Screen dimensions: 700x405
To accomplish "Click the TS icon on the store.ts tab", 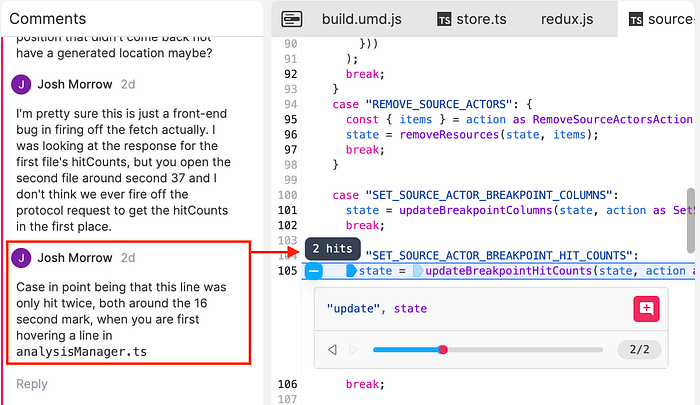I will coord(445,19).
